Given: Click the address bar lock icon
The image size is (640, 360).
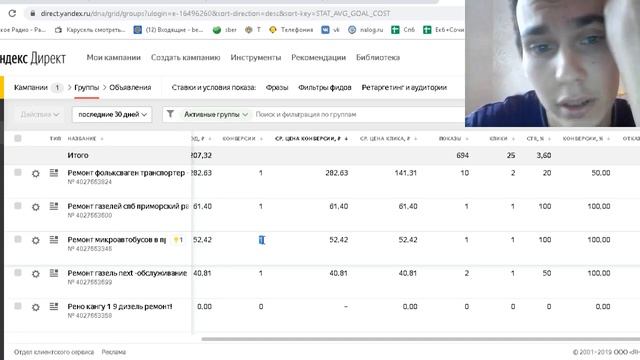Looking at the screenshot, I should (x=32, y=13).
